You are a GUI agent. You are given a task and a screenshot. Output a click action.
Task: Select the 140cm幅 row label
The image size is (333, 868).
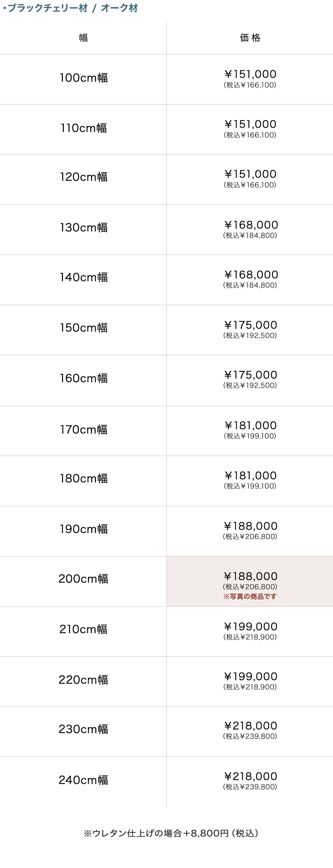click(x=84, y=277)
